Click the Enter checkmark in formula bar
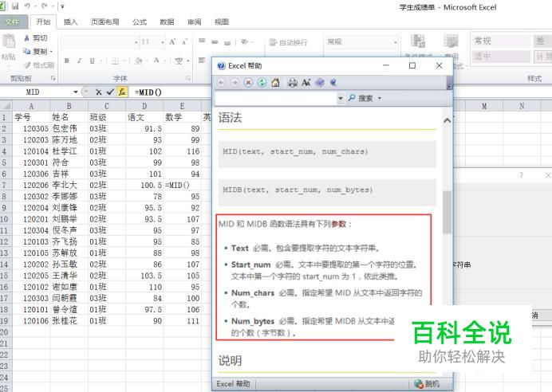Screen dimensions: 552x392 click(110, 92)
